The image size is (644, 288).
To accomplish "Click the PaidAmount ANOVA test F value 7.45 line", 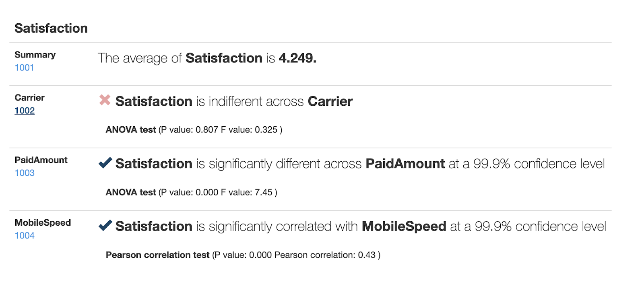I will click(x=192, y=193).
